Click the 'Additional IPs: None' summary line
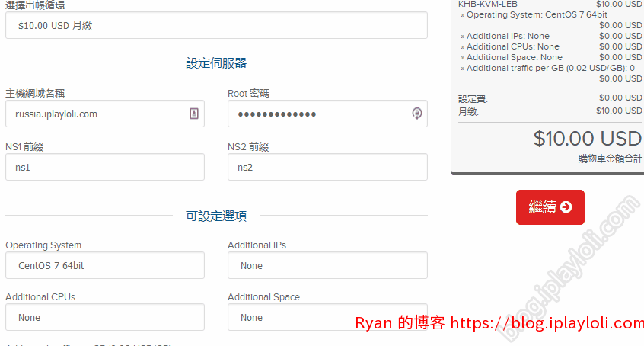 [x=505, y=37]
